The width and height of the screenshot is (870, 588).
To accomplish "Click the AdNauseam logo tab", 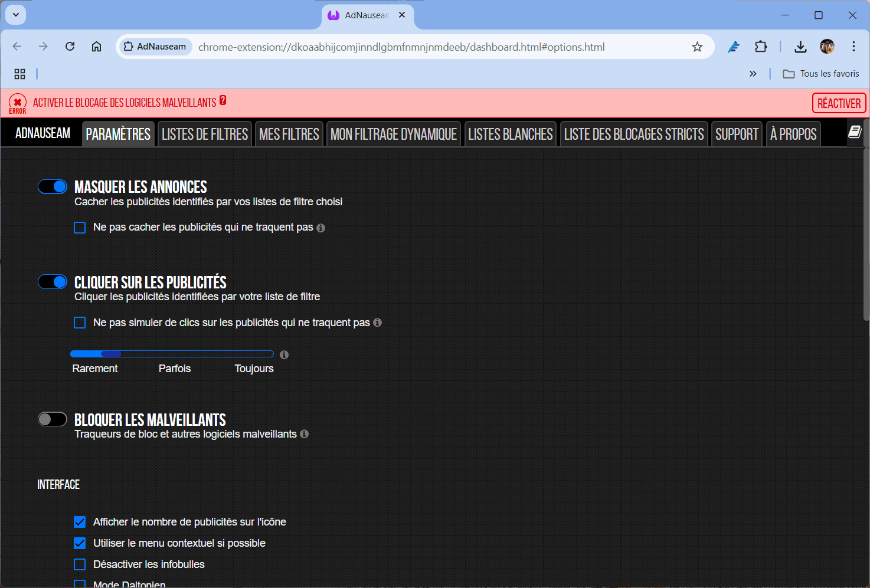I will pyautogui.click(x=43, y=133).
